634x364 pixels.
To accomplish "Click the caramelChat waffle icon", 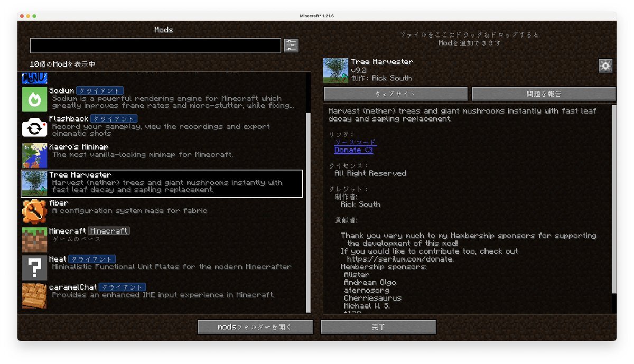I will [34, 295].
